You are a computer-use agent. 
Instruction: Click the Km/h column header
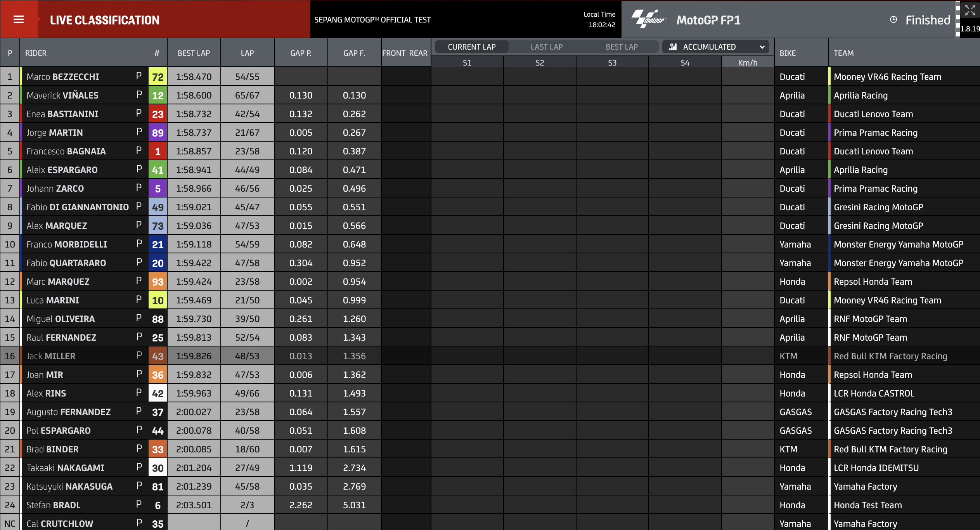point(748,62)
